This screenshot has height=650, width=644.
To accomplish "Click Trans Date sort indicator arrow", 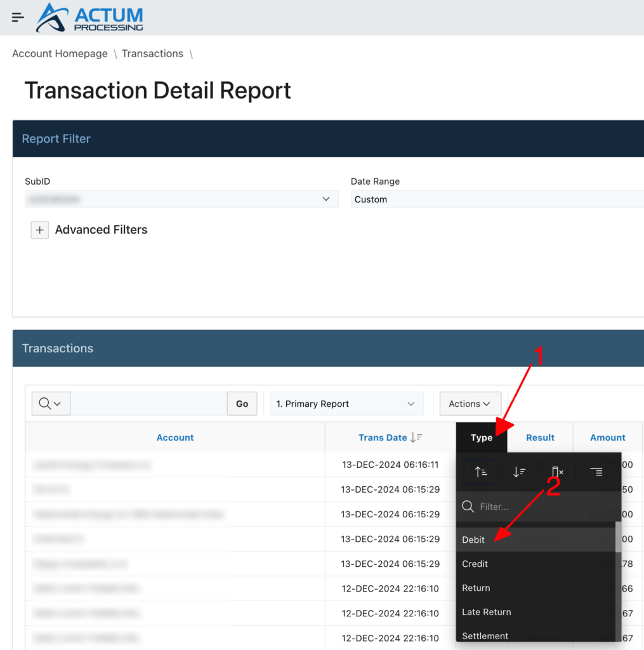I will [416, 437].
